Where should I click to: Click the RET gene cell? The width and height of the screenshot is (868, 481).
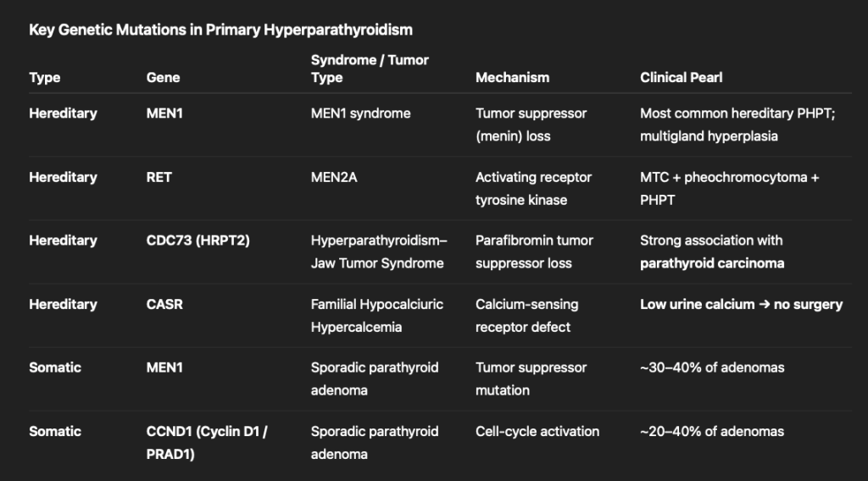coord(159,177)
